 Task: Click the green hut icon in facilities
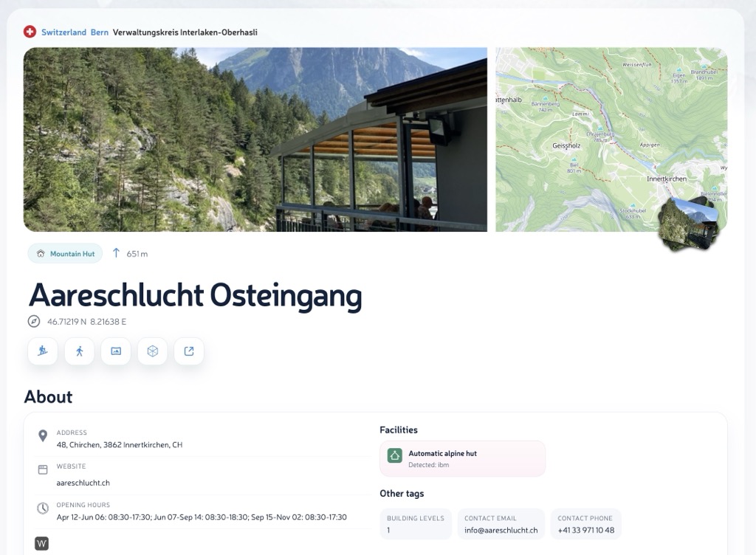(395, 455)
